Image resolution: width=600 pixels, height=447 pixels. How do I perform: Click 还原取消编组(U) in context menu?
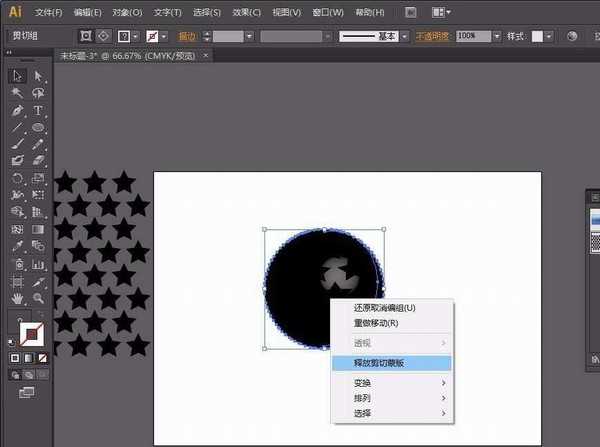tap(384, 308)
